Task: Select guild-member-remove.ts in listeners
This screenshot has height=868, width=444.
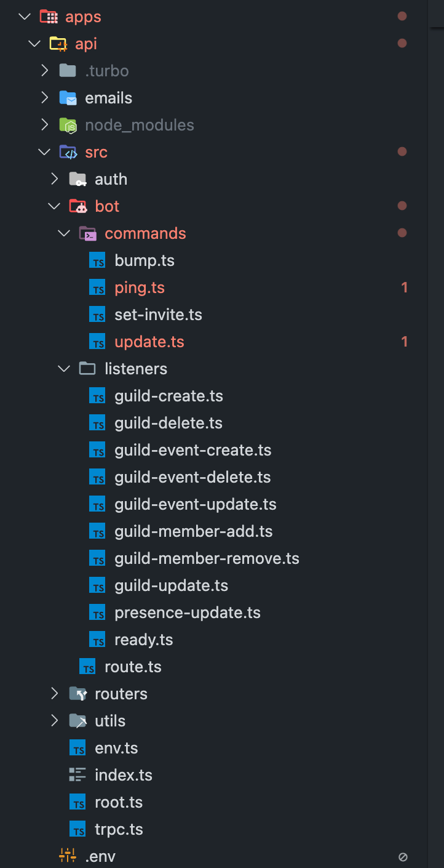Action: click(207, 558)
